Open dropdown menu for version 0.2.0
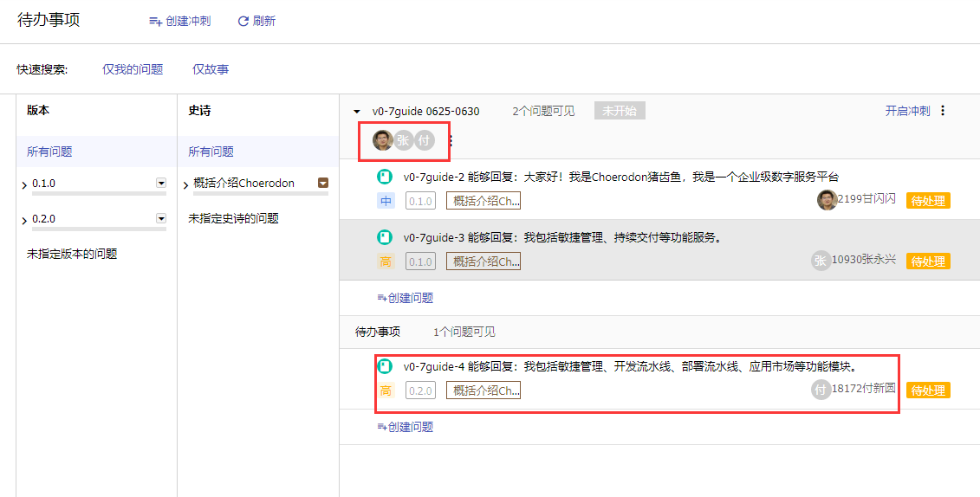 [161, 218]
